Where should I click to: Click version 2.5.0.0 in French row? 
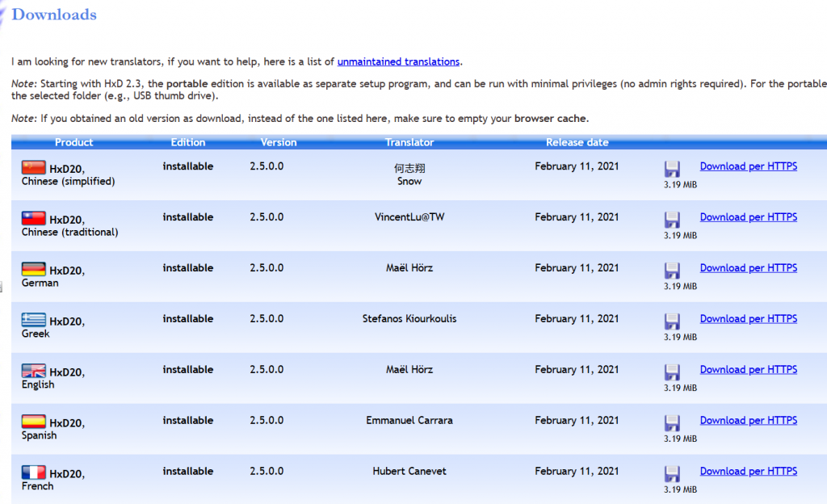[x=267, y=471]
